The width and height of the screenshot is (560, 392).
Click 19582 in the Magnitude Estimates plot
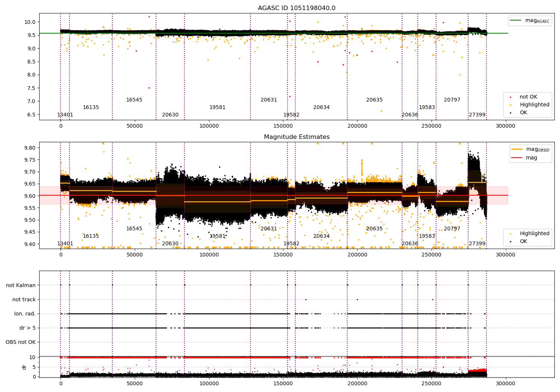click(x=291, y=243)
